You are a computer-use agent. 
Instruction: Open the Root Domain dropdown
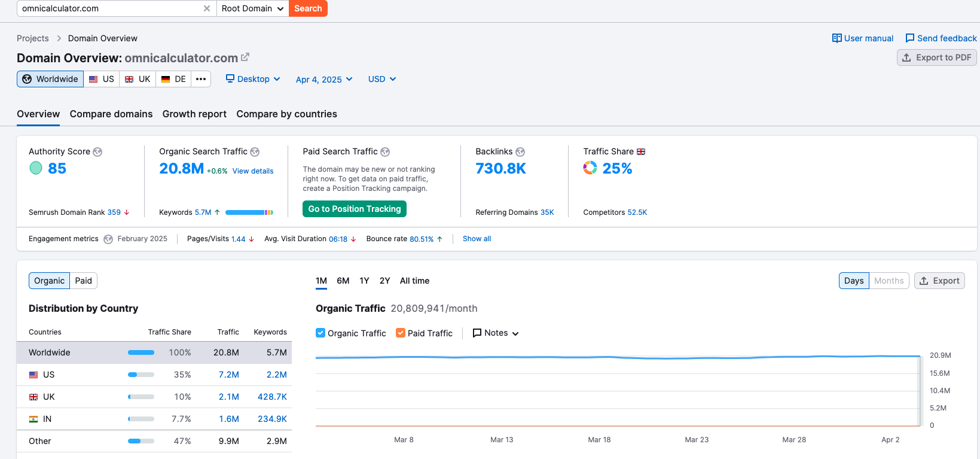pos(252,8)
